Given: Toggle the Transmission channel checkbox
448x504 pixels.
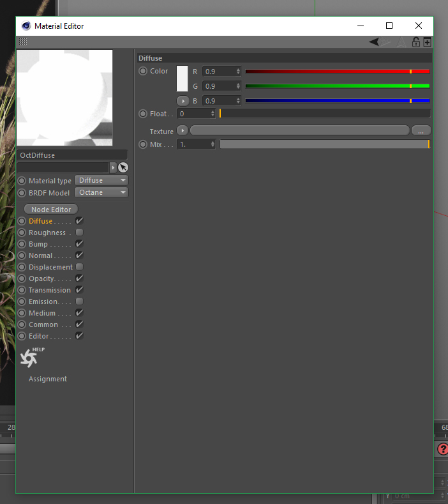Looking at the screenshot, I should 79,289.
